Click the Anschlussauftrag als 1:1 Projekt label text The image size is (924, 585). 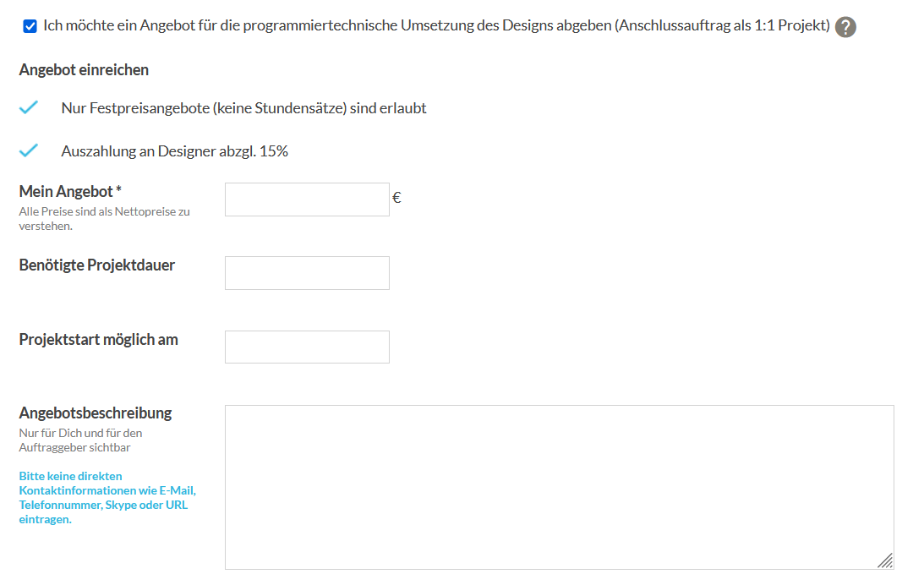(723, 25)
